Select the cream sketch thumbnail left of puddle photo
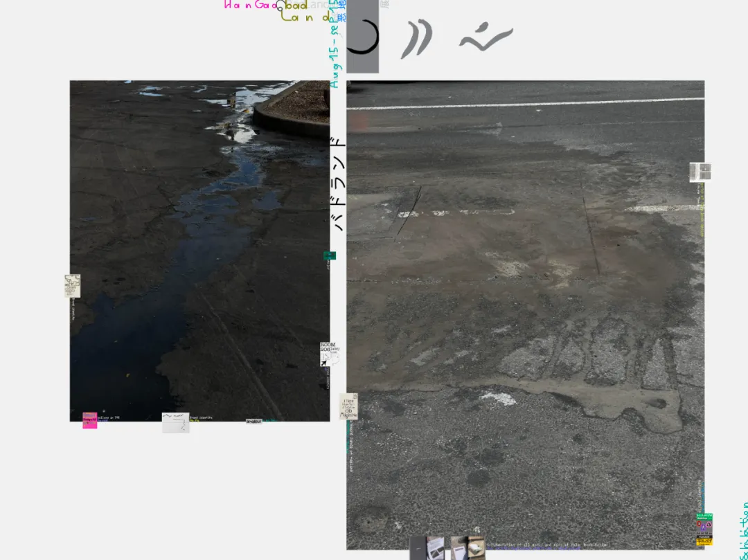The width and height of the screenshot is (748, 560). (x=73, y=286)
